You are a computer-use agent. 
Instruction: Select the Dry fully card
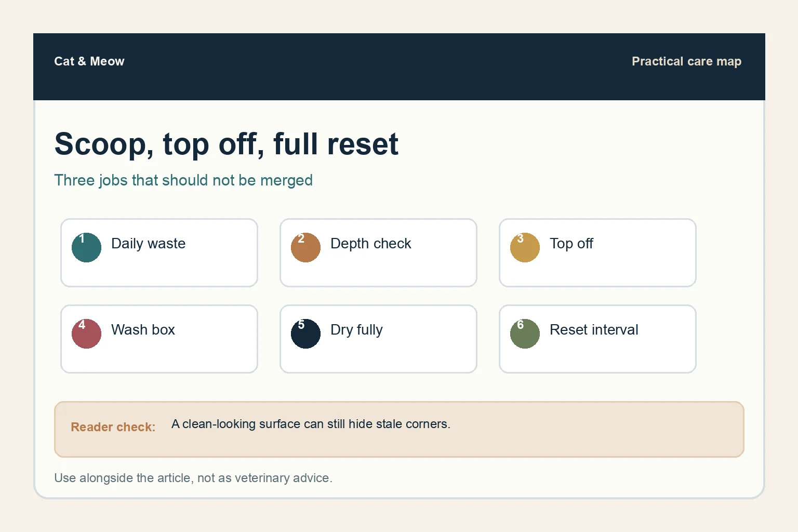378,339
